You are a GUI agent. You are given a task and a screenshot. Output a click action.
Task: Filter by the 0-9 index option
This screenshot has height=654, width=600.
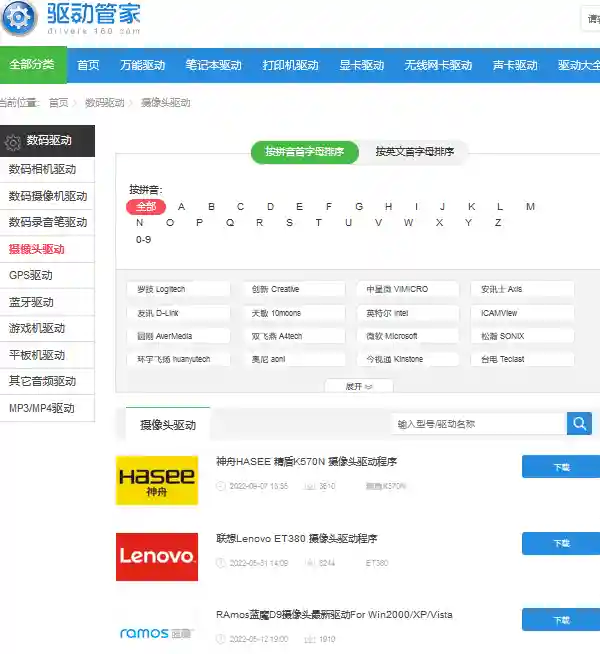pos(143,240)
